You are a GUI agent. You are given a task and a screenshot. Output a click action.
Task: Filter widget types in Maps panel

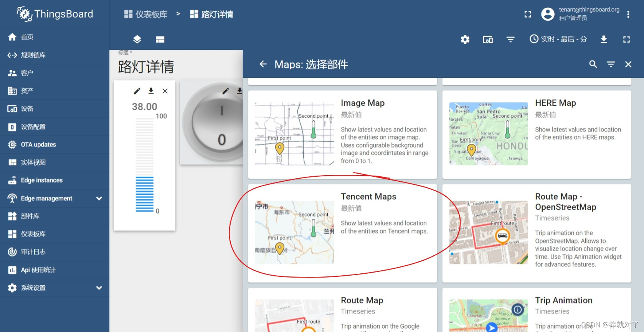611,64
